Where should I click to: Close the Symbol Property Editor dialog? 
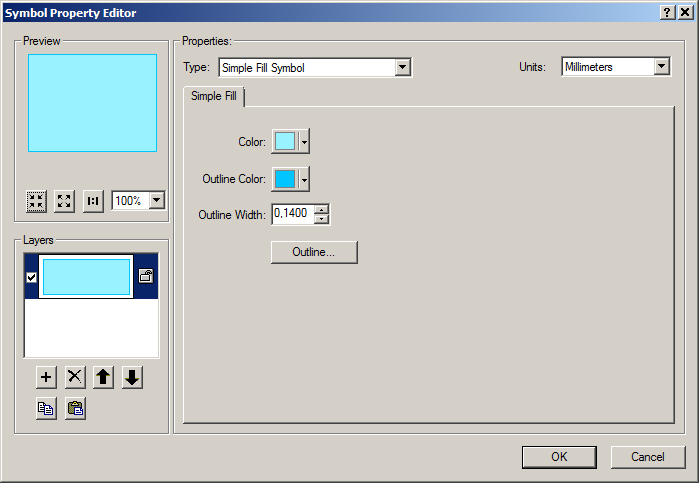(685, 12)
